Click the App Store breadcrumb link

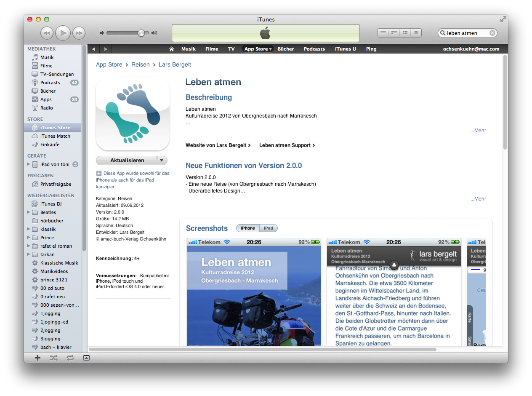(109, 64)
